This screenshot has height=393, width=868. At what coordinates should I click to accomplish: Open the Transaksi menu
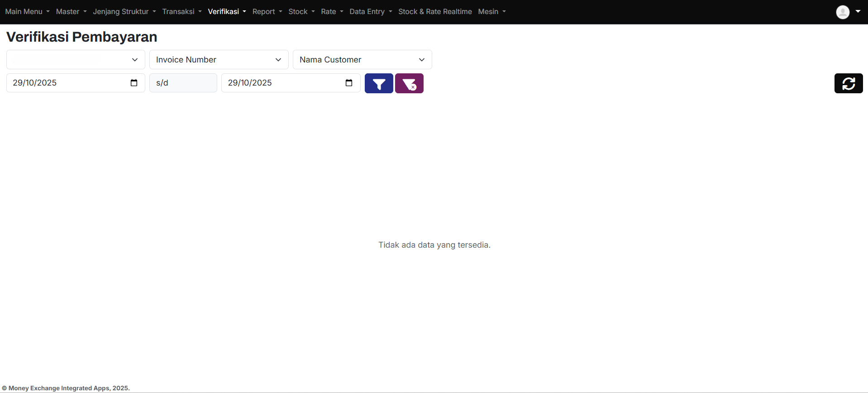point(181,12)
